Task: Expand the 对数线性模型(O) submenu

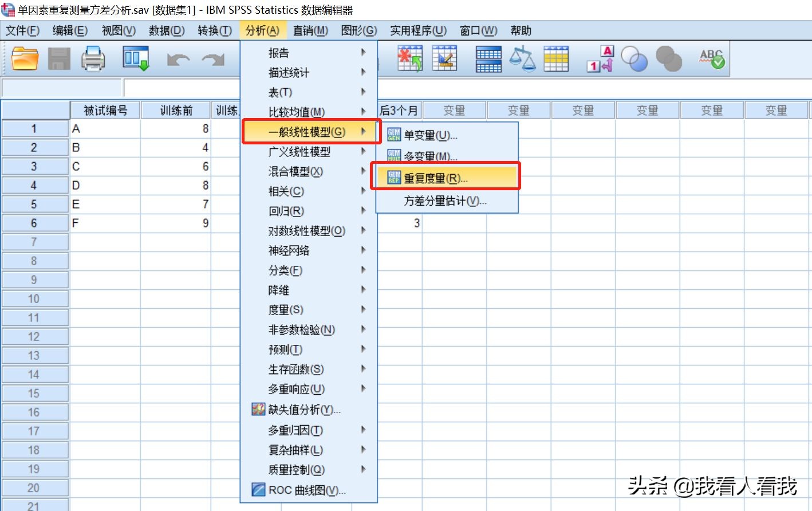Action: click(309, 231)
